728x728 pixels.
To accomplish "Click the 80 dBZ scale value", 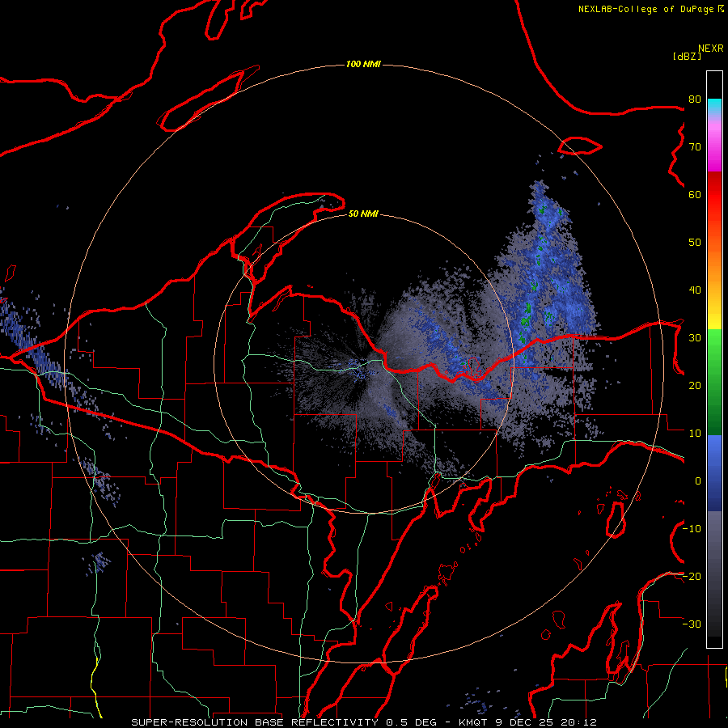I will (695, 99).
